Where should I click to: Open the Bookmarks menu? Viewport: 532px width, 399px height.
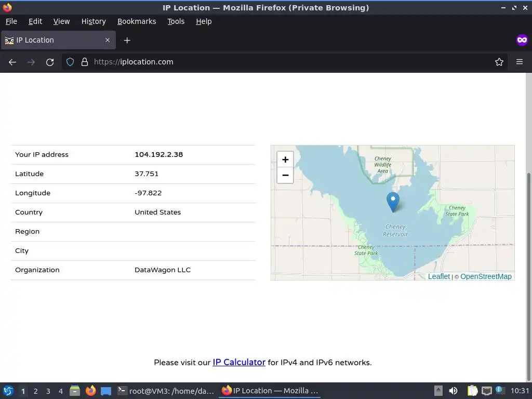click(137, 21)
